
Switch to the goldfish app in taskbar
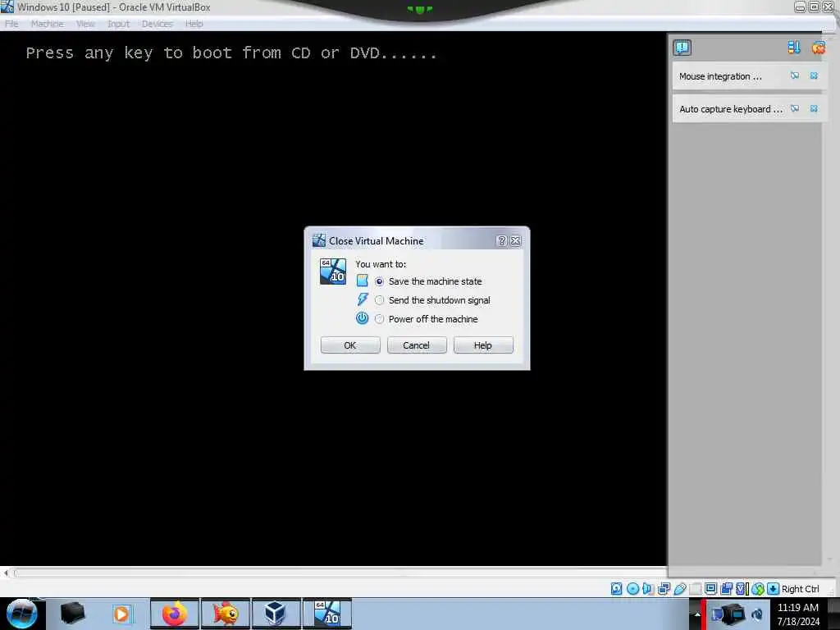tap(226, 614)
